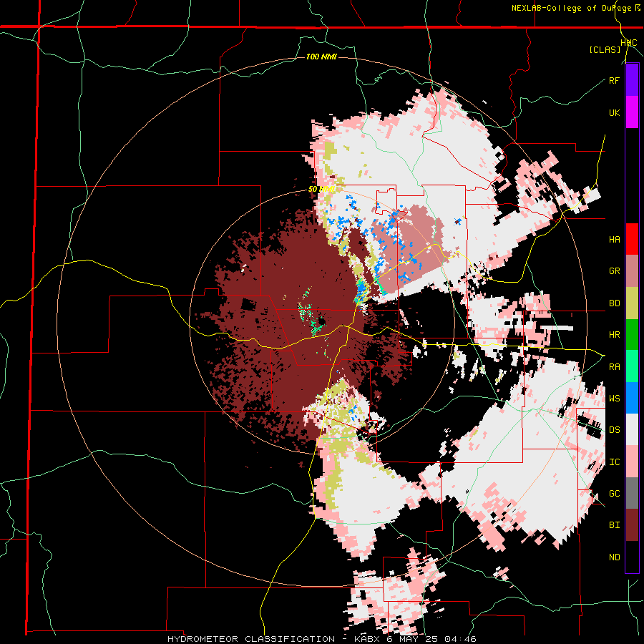Viewport: 644px width, 644px height.
Task: Select the gray GC legend swatch
Action: point(632,493)
